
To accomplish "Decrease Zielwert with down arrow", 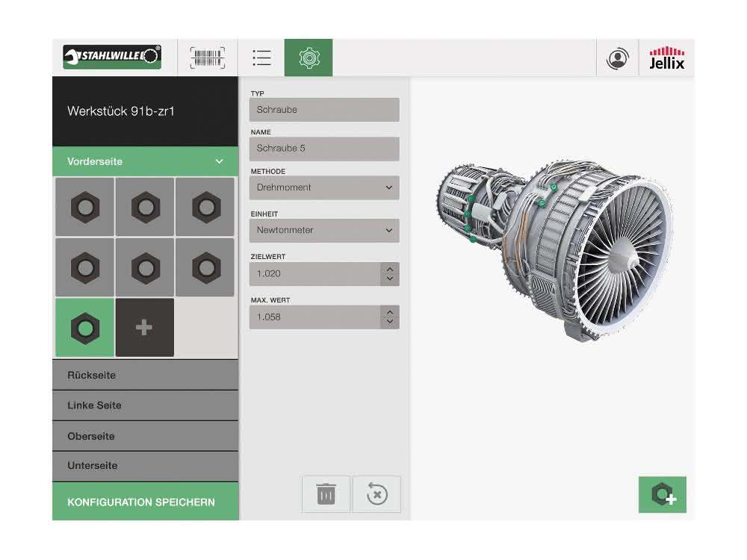I will click(390, 279).
